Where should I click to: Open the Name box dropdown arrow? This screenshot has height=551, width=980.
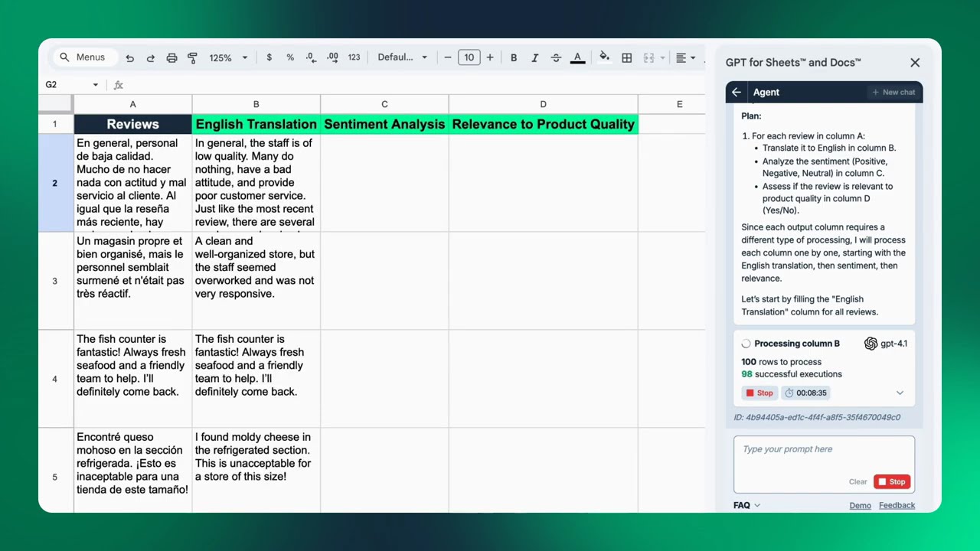tap(96, 85)
